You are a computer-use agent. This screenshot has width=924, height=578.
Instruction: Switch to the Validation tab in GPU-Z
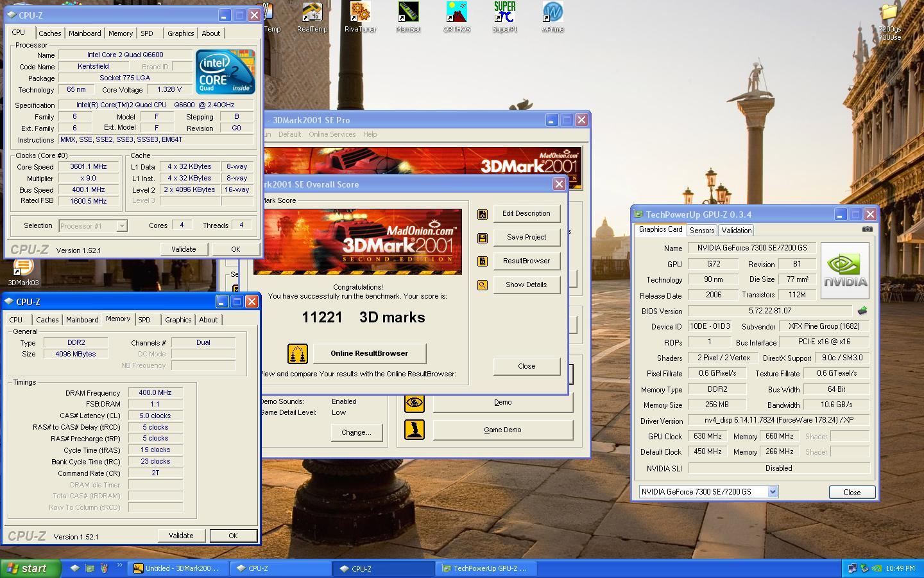tap(736, 231)
